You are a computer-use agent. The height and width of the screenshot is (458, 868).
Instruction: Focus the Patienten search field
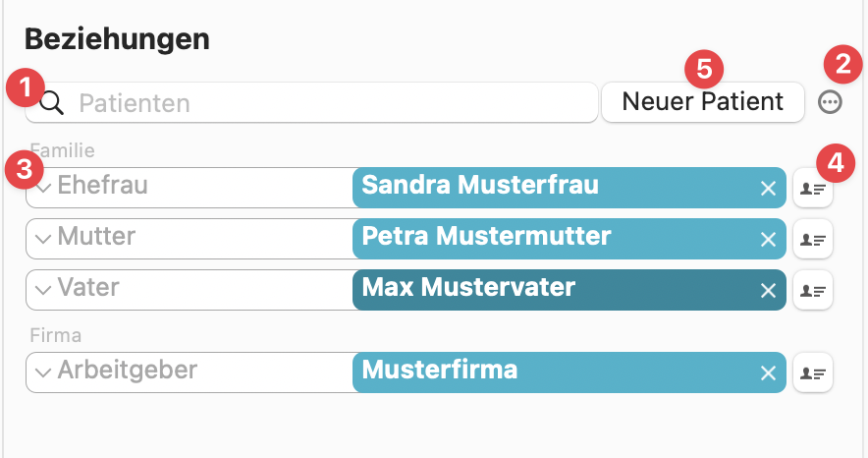click(311, 102)
